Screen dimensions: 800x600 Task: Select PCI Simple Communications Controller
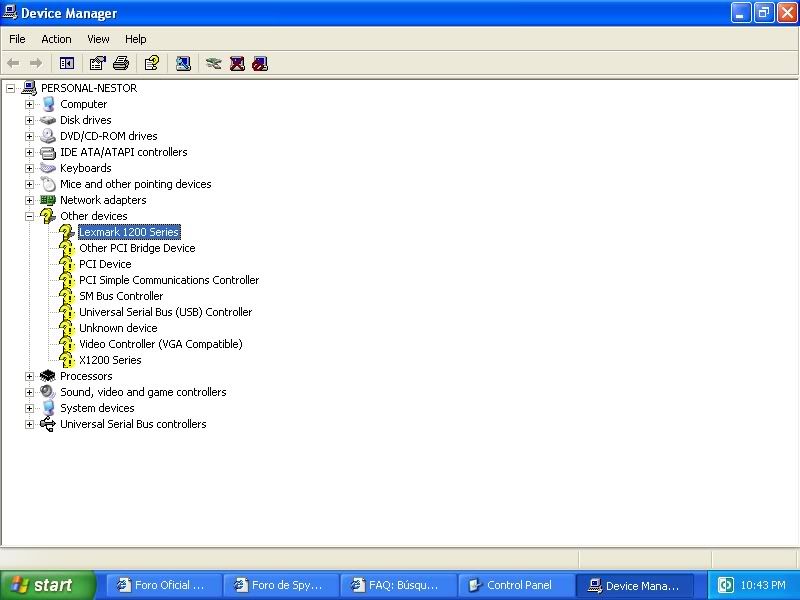[169, 280]
